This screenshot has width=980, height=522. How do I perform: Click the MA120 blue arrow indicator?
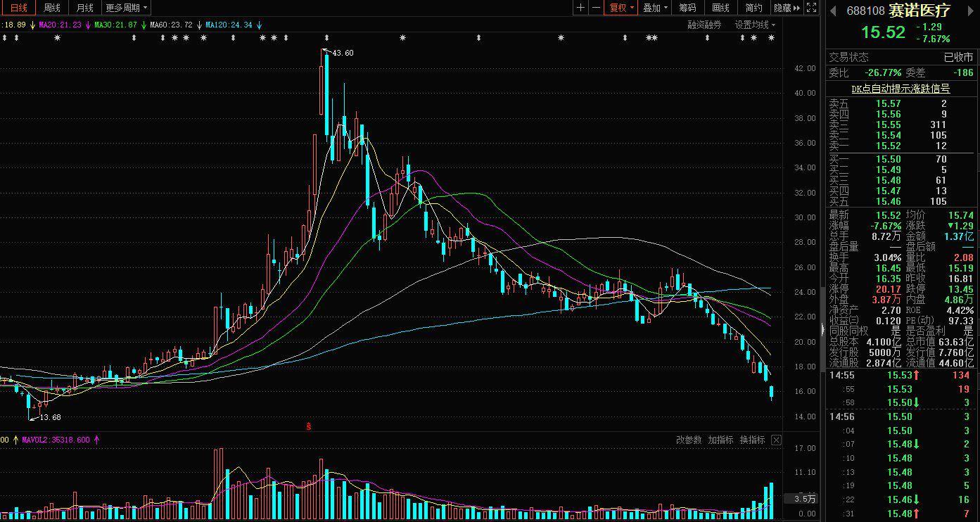click(x=259, y=25)
